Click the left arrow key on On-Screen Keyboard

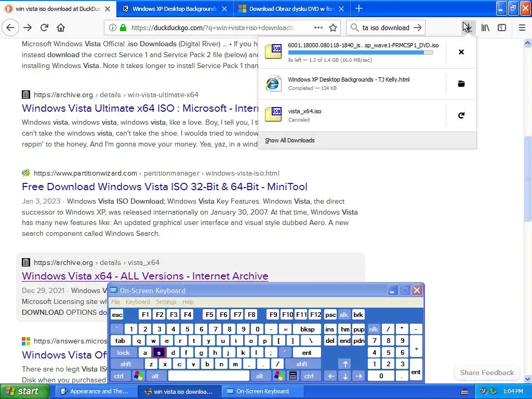tap(331, 376)
